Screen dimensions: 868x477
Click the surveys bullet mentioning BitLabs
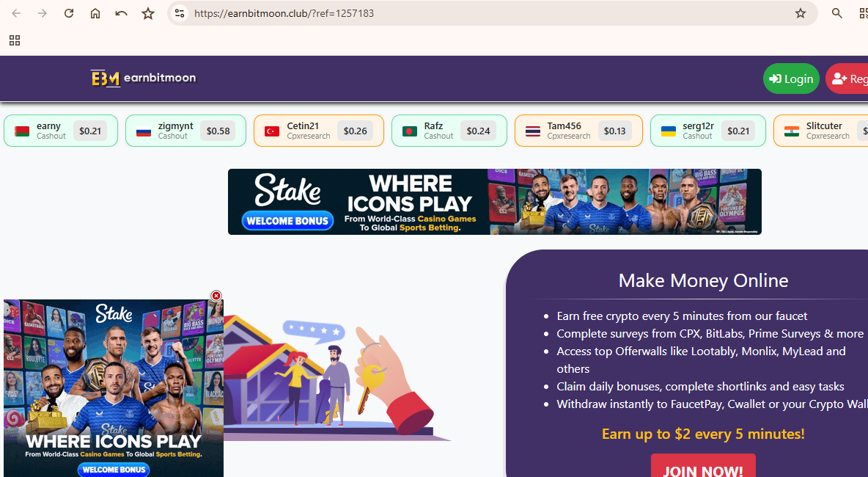click(710, 334)
